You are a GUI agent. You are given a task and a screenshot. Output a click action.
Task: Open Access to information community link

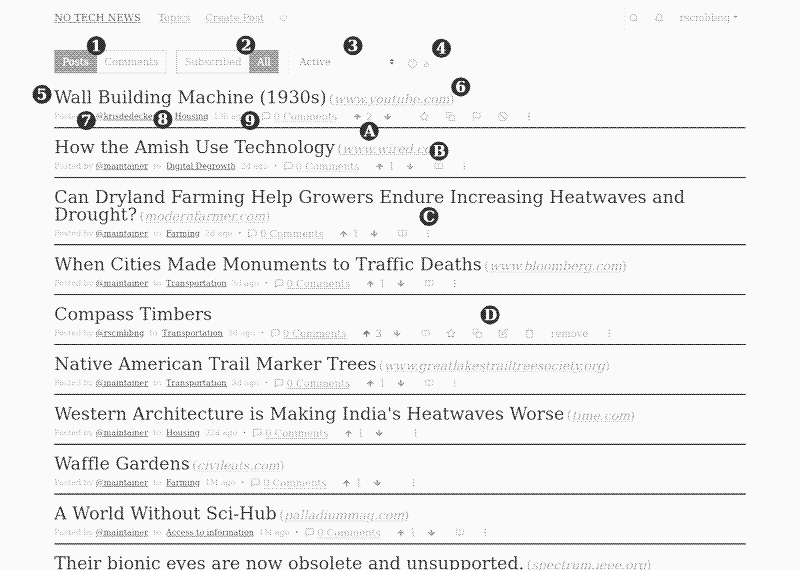point(210,533)
